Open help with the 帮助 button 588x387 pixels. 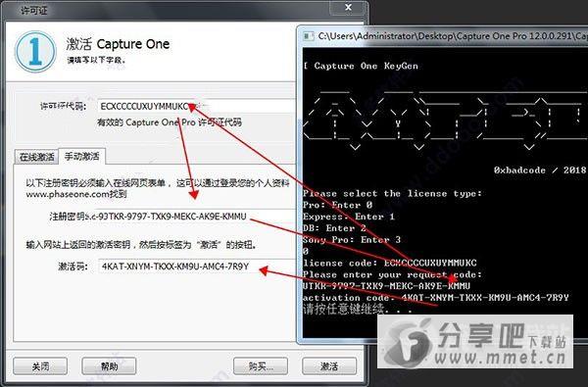click(109, 366)
